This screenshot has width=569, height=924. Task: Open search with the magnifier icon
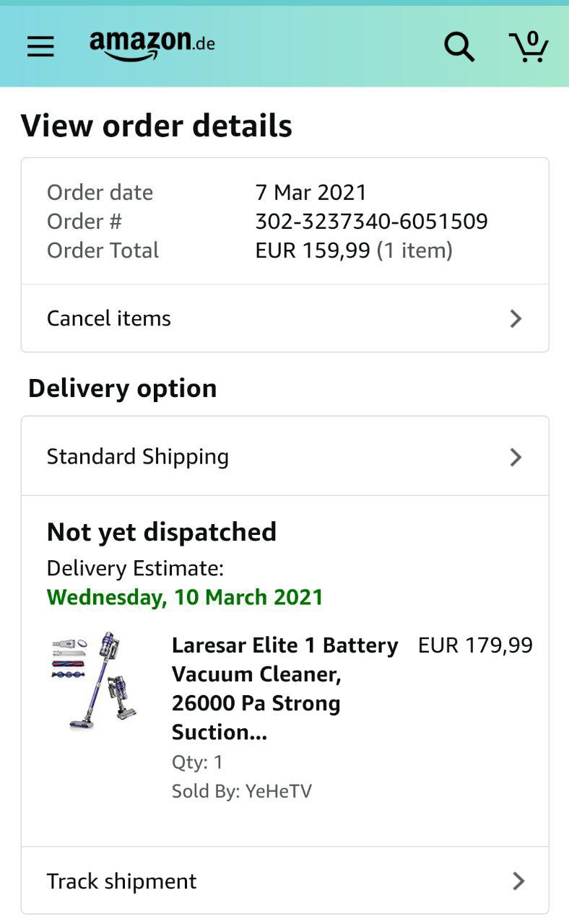click(459, 47)
